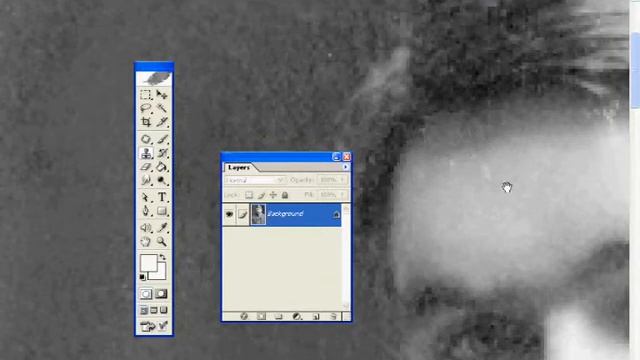
Task: Select the Magic Wand tool
Action: 162,108
